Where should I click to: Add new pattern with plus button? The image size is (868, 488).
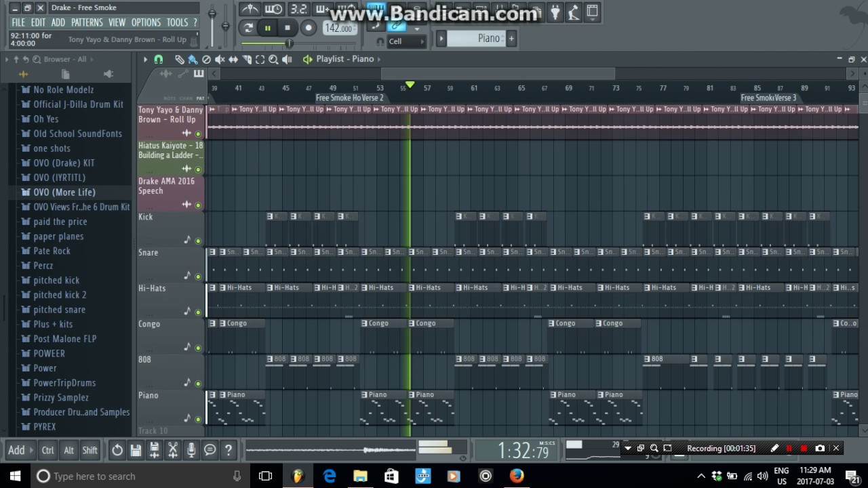pyautogui.click(x=511, y=38)
